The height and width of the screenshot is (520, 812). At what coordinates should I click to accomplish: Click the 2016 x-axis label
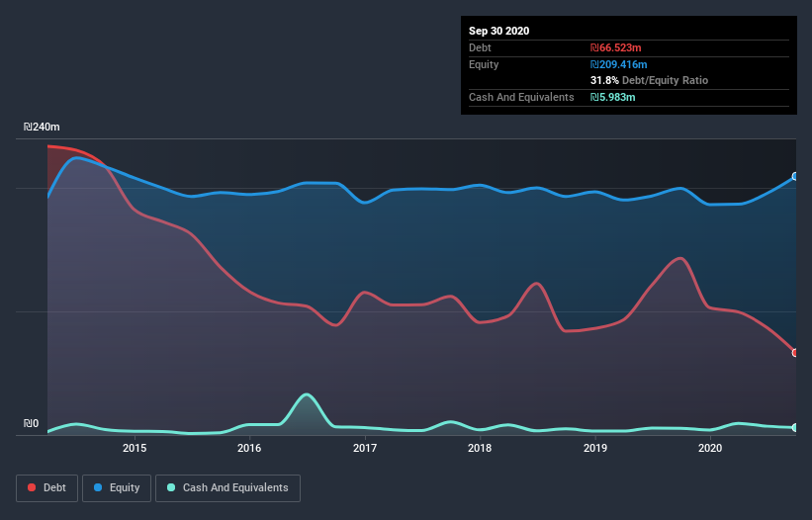[249, 448]
